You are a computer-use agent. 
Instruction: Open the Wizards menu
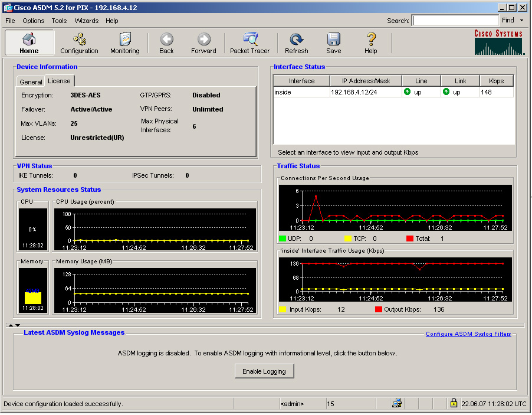point(86,21)
